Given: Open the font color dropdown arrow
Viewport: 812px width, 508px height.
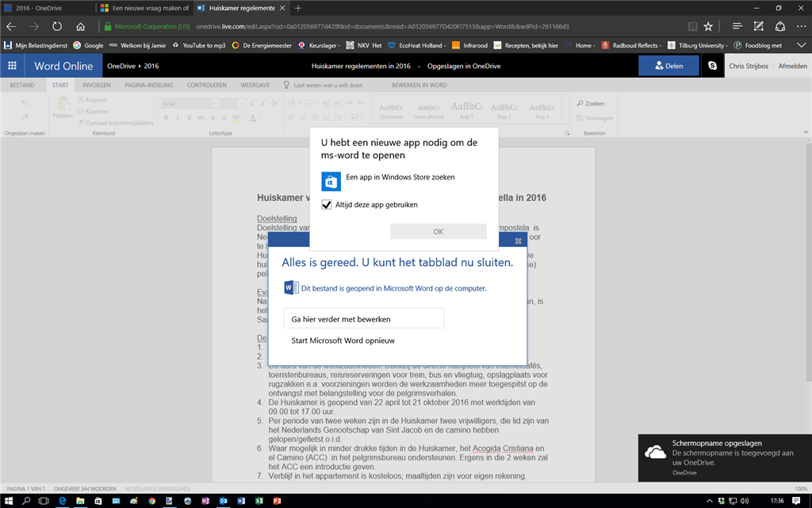Looking at the screenshot, I should click(259, 117).
